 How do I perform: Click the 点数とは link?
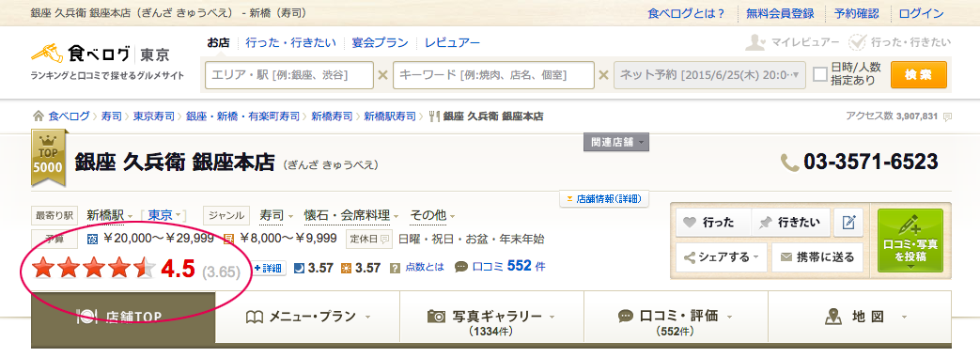click(425, 268)
